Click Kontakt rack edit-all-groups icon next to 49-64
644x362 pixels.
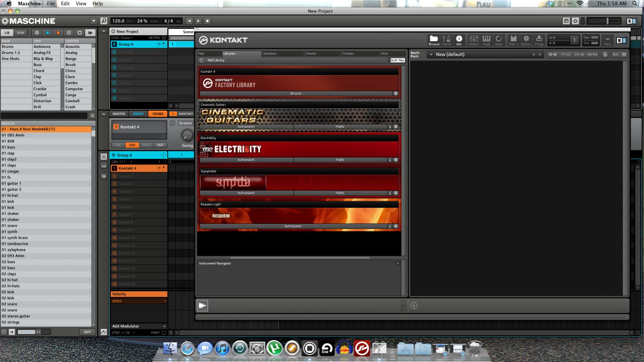click(605, 54)
